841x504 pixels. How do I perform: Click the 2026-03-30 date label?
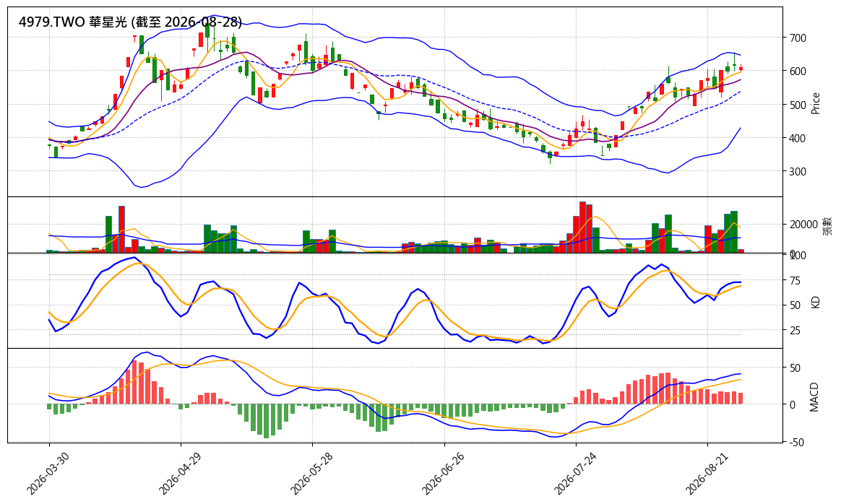click(x=48, y=474)
